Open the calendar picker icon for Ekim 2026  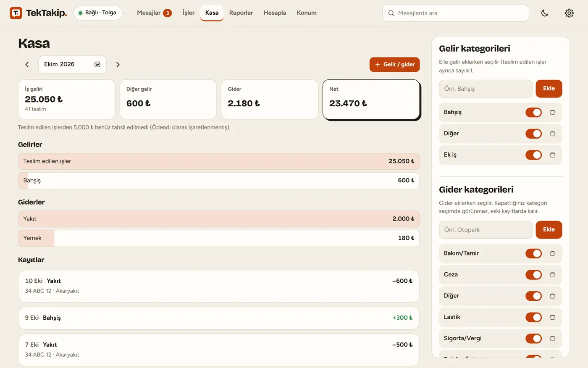click(97, 64)
